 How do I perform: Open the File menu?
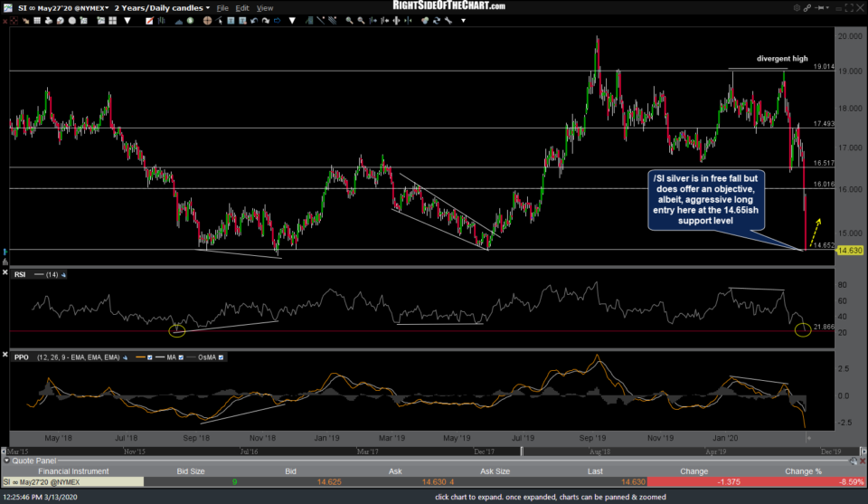click(x=222, y=7)
